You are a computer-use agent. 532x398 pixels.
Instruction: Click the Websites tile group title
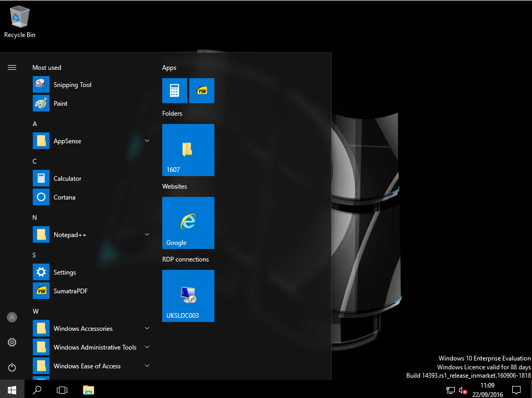[175, 186]
